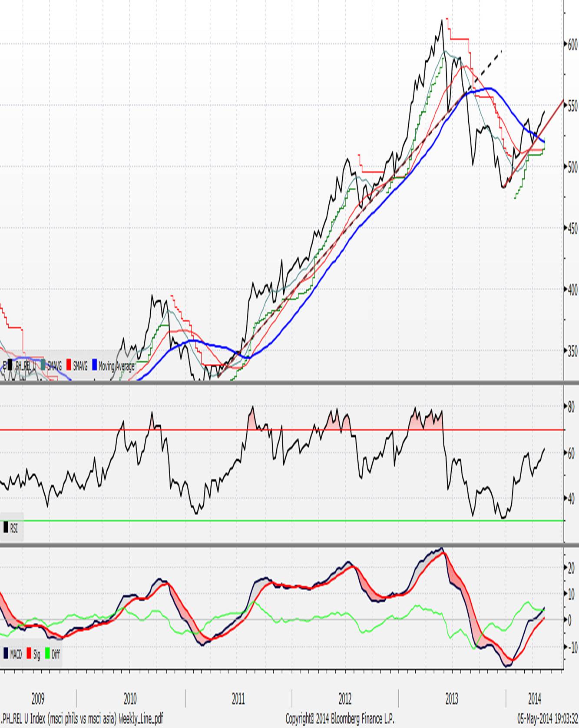
Task: Select the MACD legend label
Action: tap(16, 654)
